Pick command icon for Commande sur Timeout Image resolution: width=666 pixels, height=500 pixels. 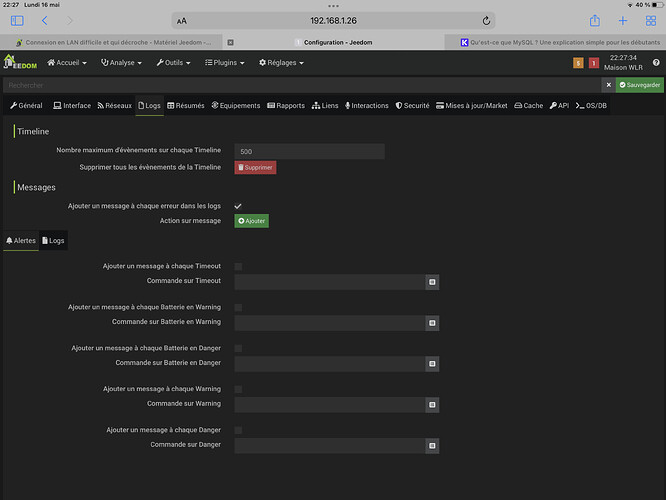point(432,282)
